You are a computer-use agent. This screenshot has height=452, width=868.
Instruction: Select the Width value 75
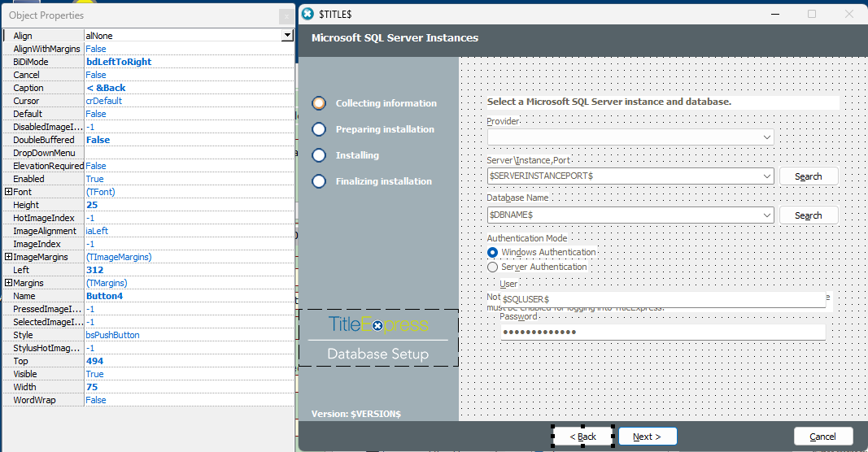(x=92, y=387)
